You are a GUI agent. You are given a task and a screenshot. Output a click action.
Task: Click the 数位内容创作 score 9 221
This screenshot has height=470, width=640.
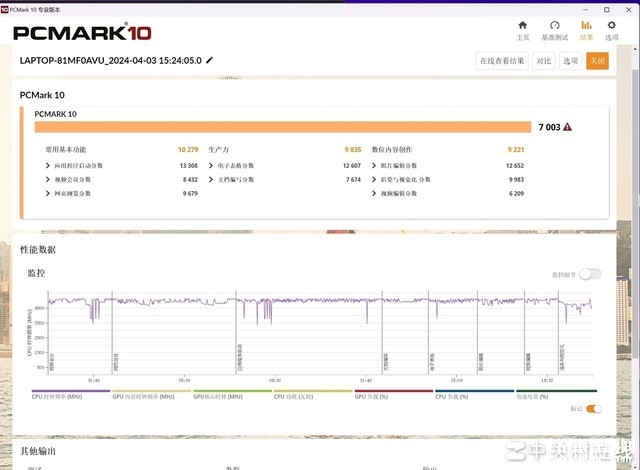coord(516,150)
